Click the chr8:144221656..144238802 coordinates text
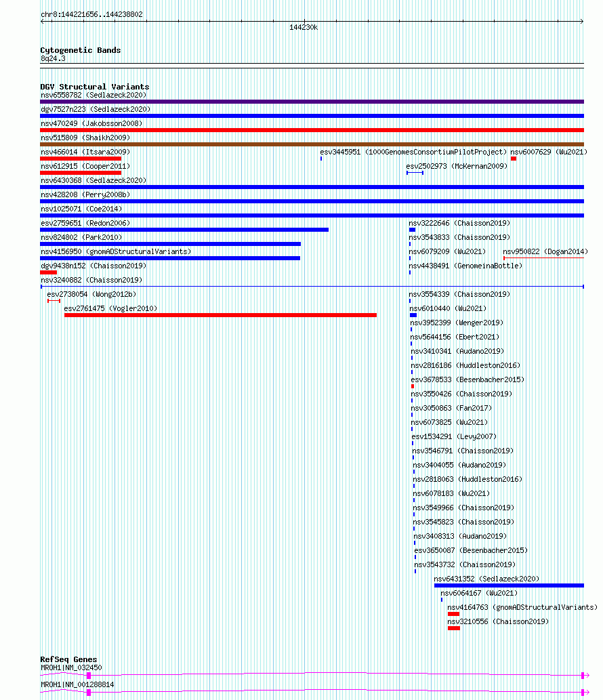Image resolution: width=603 pixels, height=700 pixels. pyautogui.click(x=91, y=15)
